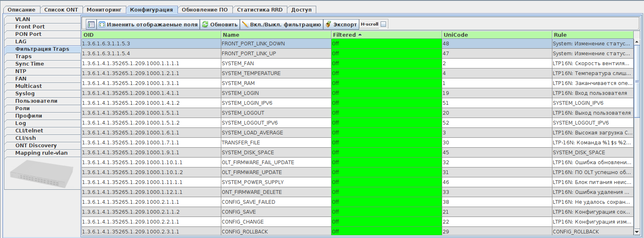Select the Конфигурация tab
Viewport: 644px width, 238px height.
tap(152, 9)
